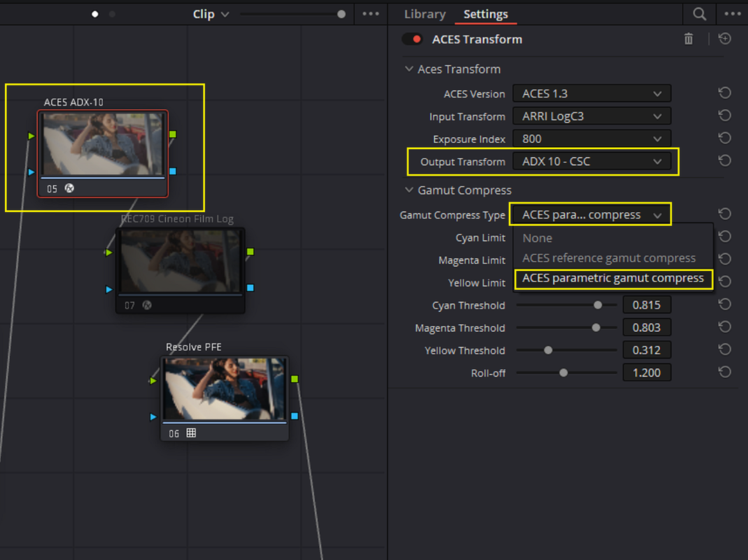Select the ACES ADX-10 node thumbnail
The image size is (748, 560).
pyautogui.click(x=103, y=144)
